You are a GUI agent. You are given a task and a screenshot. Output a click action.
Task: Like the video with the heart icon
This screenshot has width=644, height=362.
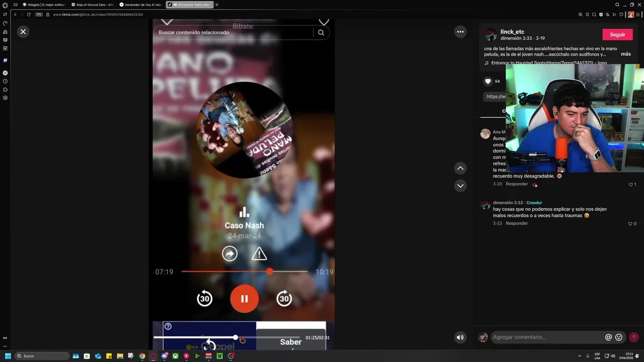(x=488, y=81)
